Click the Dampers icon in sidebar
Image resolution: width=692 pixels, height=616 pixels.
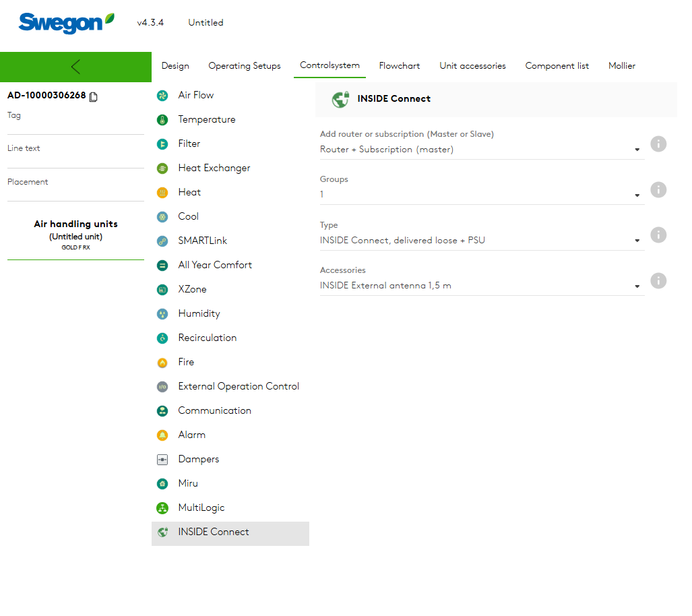click(162, 460)
